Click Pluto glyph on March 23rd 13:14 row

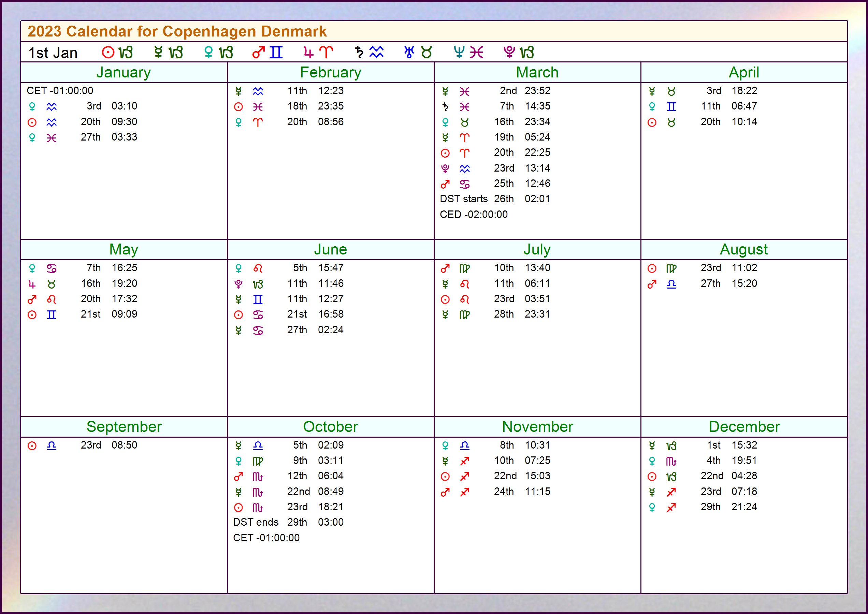point(445,169)
